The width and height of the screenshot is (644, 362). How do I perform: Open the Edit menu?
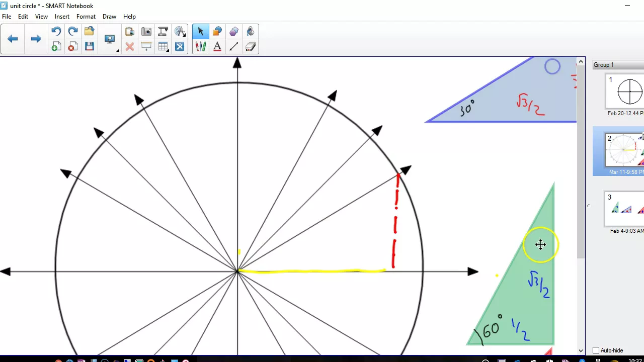coord(23,17)
